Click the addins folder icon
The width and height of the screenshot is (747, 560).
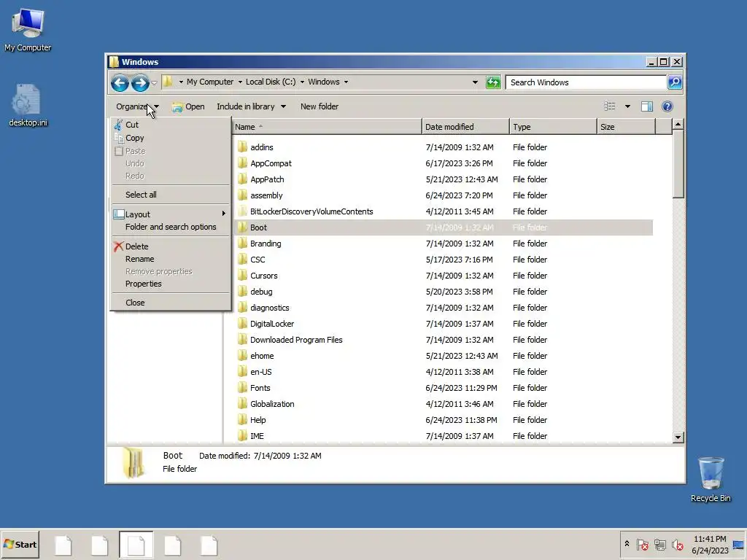(x=242, y=147)
